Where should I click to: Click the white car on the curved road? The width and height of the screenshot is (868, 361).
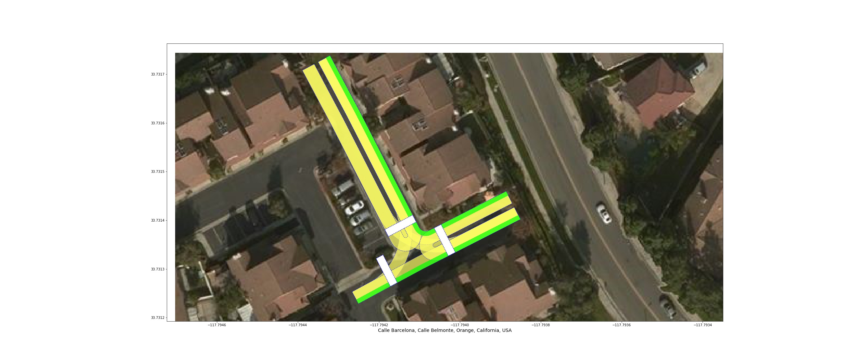pos(604,213)
